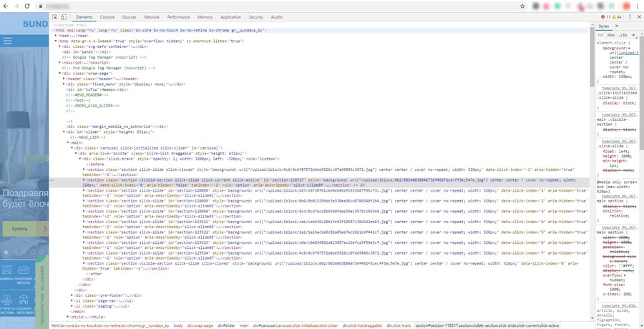
Task: Open the Memory tab
Action: point(205,17)
